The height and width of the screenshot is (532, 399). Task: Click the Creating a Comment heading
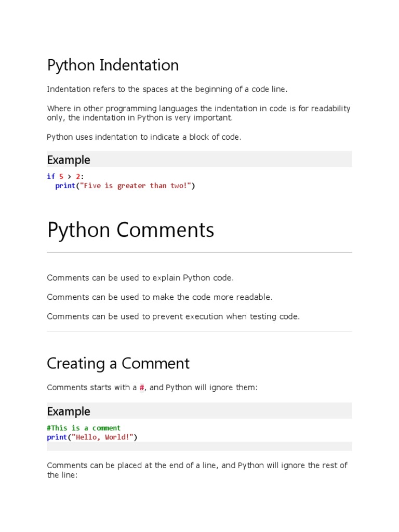[118, 363]
